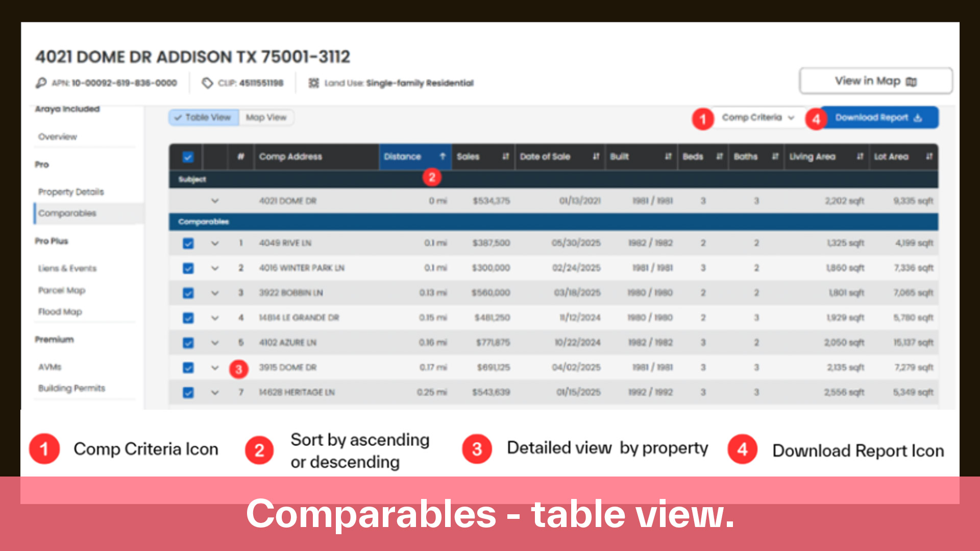
Task: Expand the subject 4021 DOME DR row
Action: [x=215, y=201]
